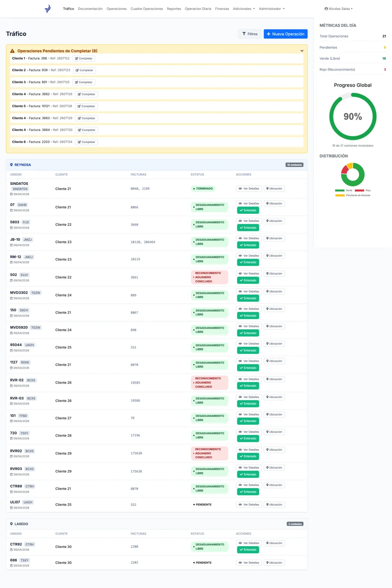View details of unit 502 SVJV

249,273
